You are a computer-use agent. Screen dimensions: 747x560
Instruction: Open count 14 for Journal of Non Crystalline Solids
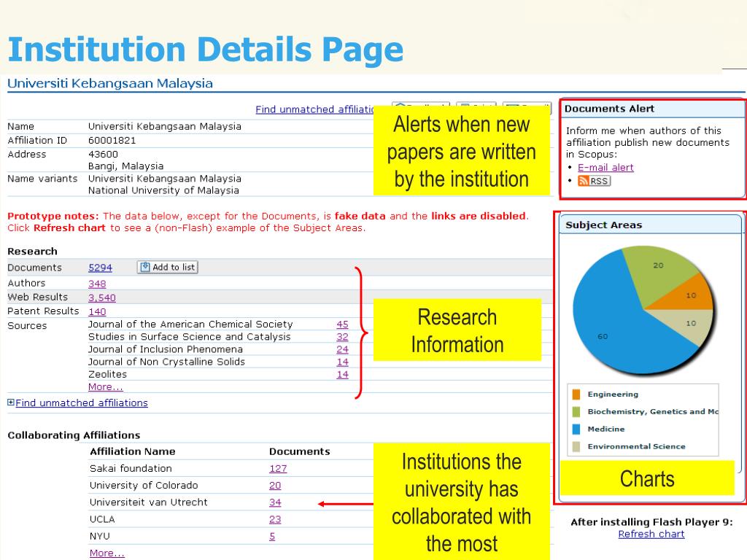click(x=342, y=362)
